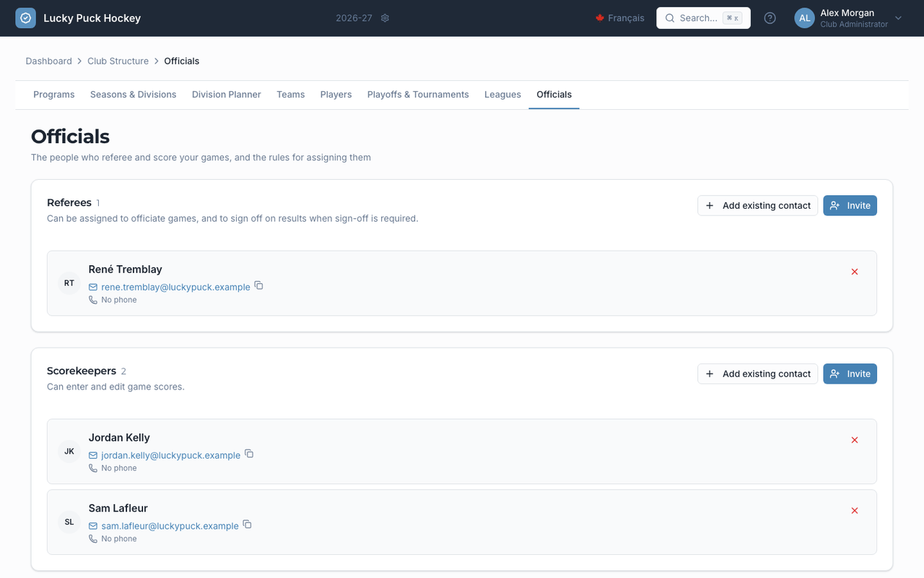Screen dimensions: 924x578
Task: Select the Officials tab
Action: [554, 95]
